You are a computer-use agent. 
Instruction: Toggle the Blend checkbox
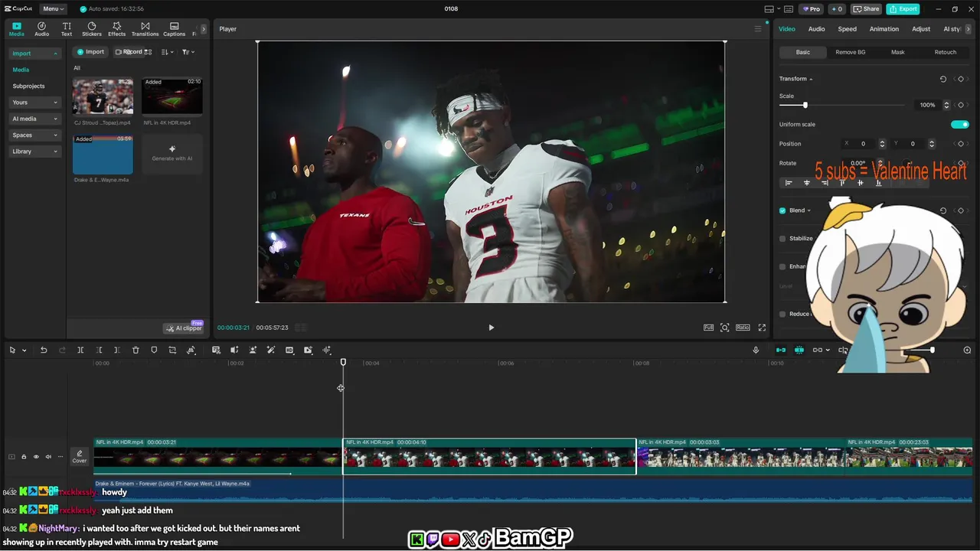tap(782, 210)
